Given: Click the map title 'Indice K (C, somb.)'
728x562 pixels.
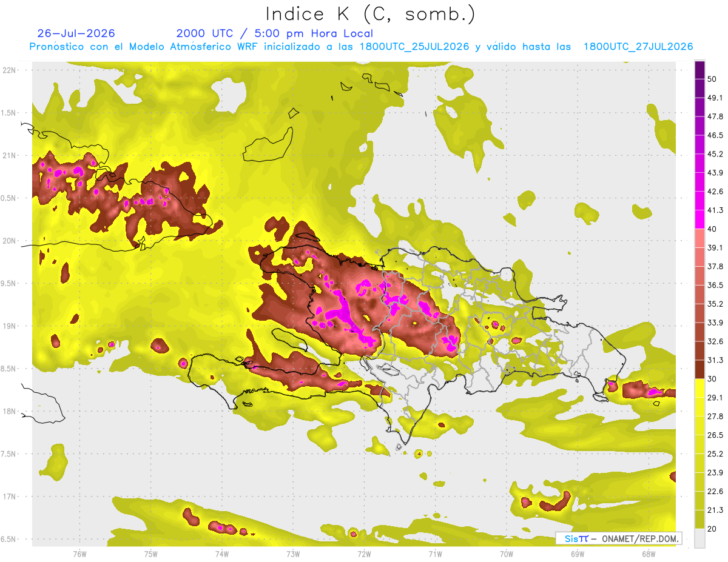Looking at the screenshot, I should [370, 13].
